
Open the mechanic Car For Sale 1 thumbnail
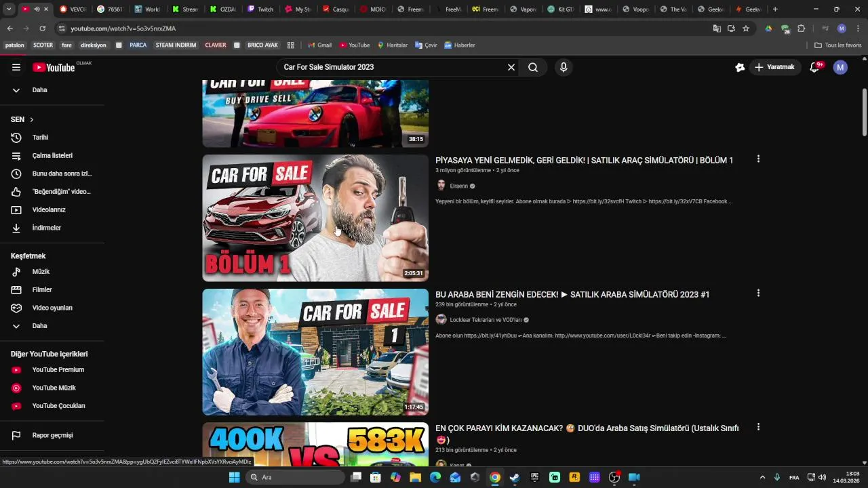(x=315, y=352)
